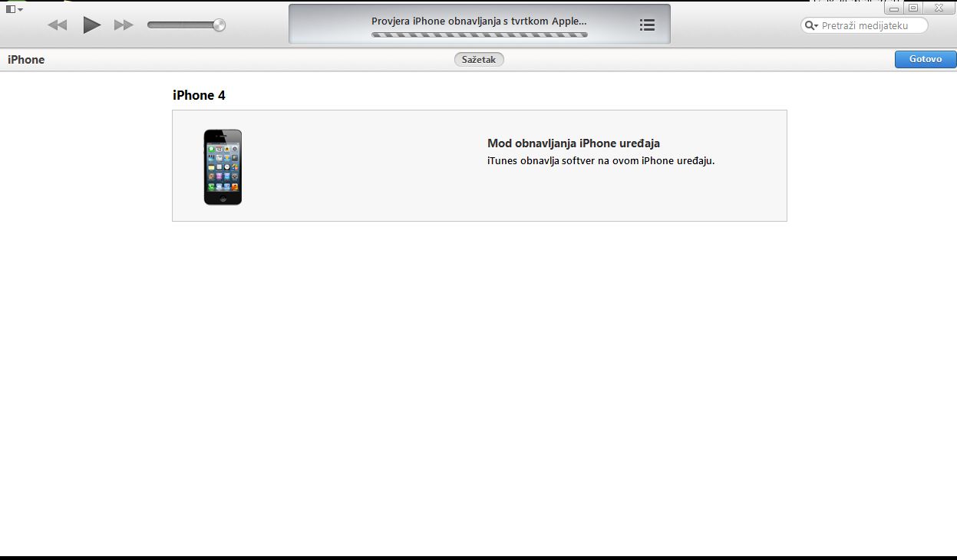Click the iTunes obnavlja softver status text
Image resolution: width=957 pixels, height=560 pixels.
[x=601, y=161]
